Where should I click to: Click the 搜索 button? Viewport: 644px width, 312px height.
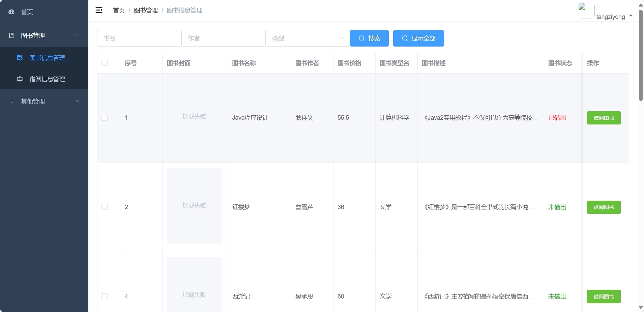(x=369, y=38)
